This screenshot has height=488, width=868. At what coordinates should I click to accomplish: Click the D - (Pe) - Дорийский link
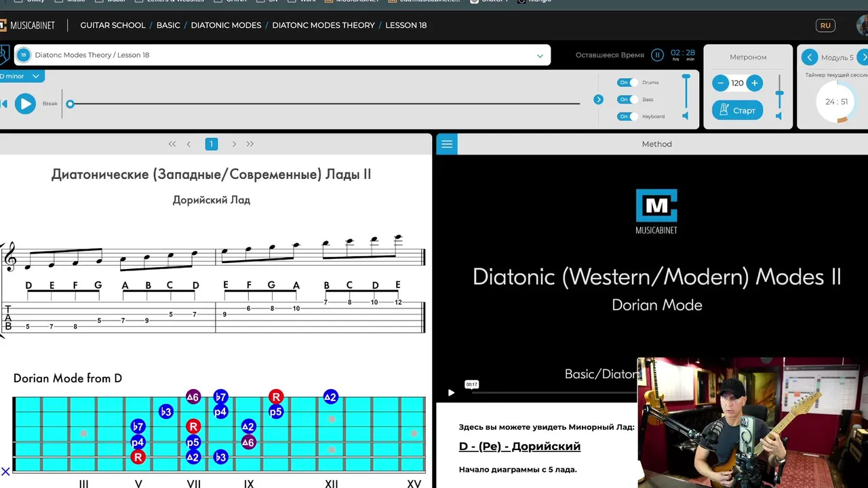519,446
